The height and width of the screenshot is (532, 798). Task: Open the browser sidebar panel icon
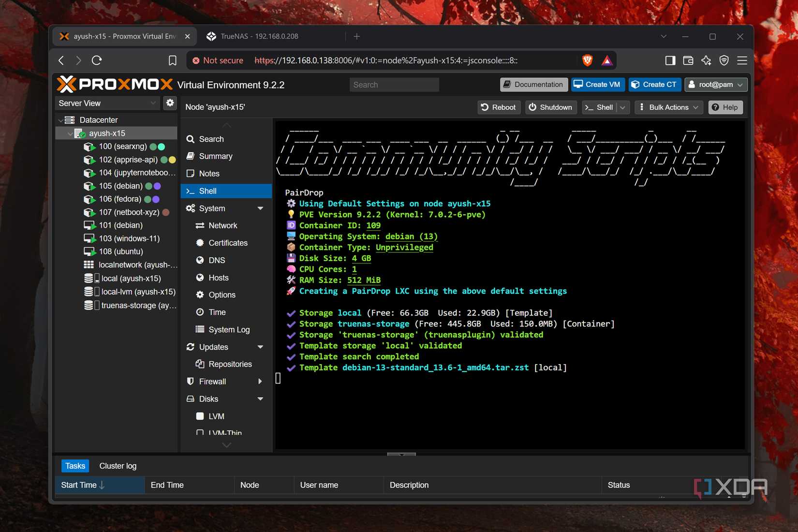pos(670,60)
